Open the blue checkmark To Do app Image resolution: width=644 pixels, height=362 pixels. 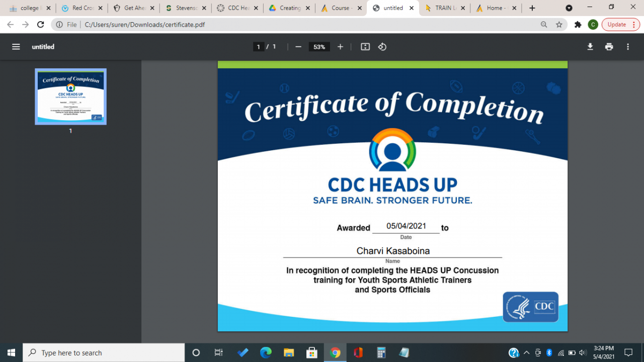[x=243, y=352]
